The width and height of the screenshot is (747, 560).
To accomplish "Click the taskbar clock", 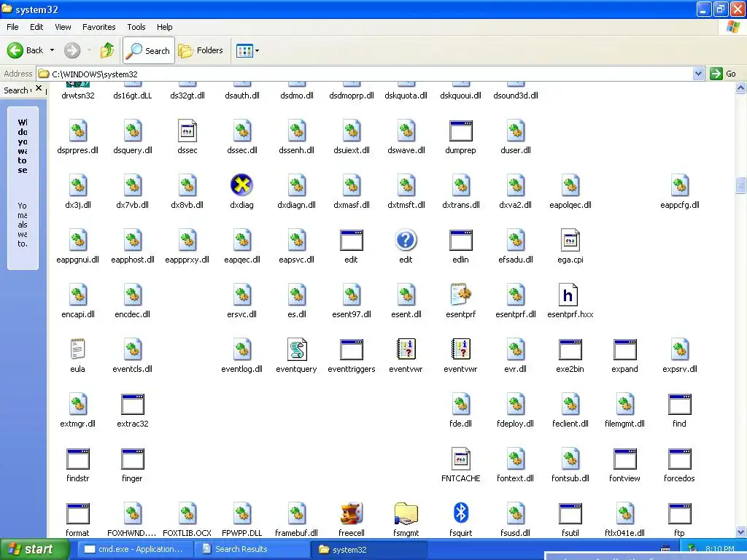I will pos(719,549).
